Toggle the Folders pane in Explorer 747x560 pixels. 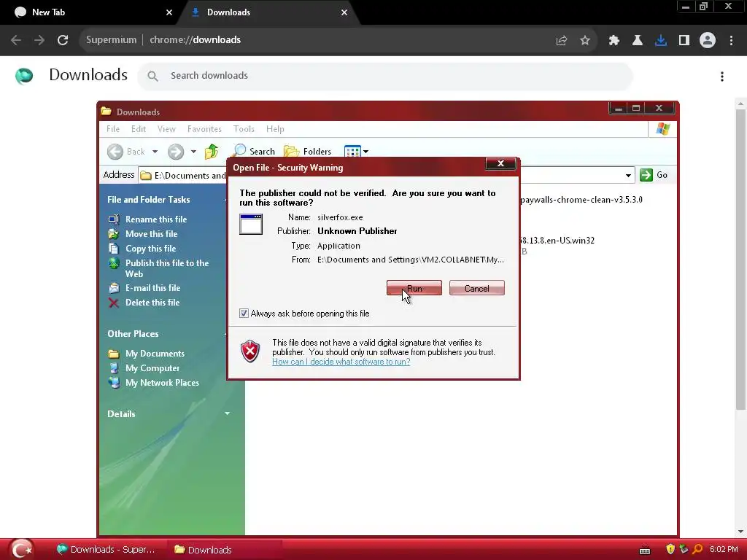[x=307, y=152]
